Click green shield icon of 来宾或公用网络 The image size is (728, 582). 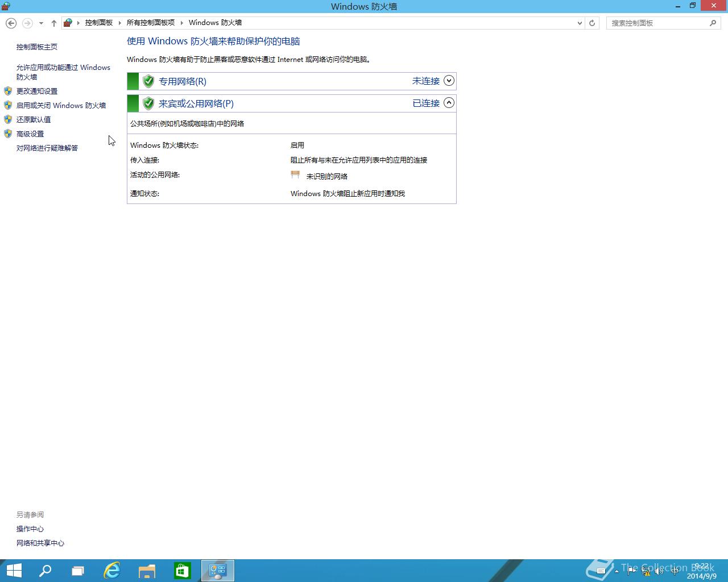[x=148, y=103]
